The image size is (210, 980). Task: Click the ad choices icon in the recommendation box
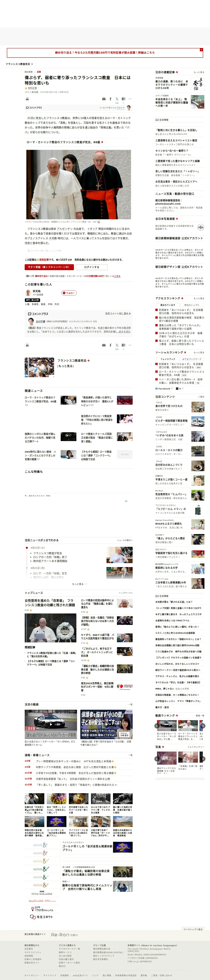(126, 501)
